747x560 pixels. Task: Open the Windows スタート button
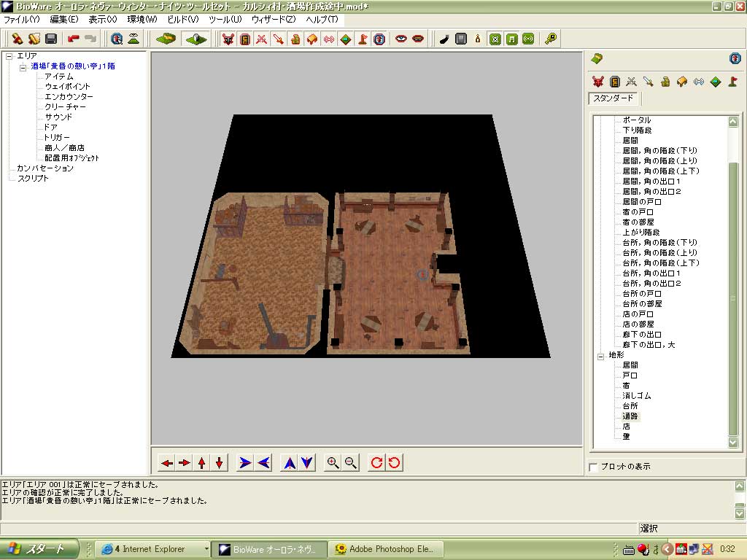[x=38, y=549]
